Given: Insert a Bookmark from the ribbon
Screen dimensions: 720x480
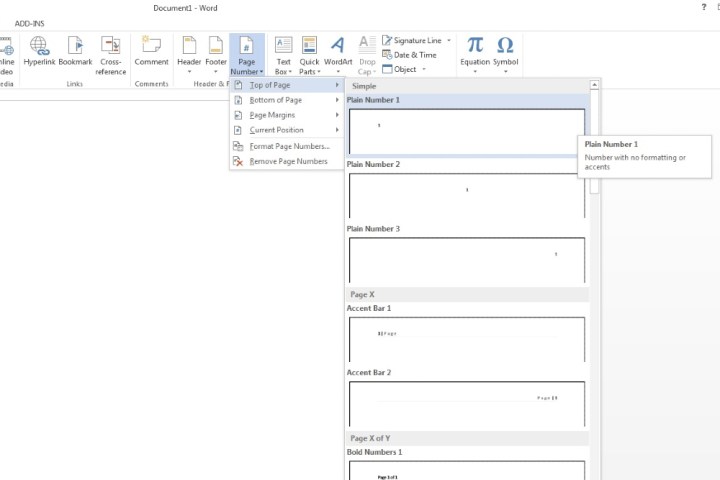Looking at the screenshot, I should click(75, 51).
